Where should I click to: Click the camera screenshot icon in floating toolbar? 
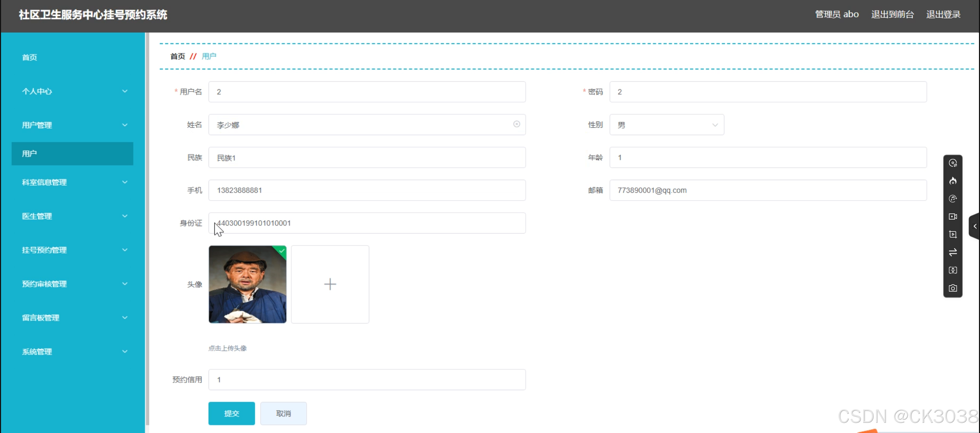(953, 288)
